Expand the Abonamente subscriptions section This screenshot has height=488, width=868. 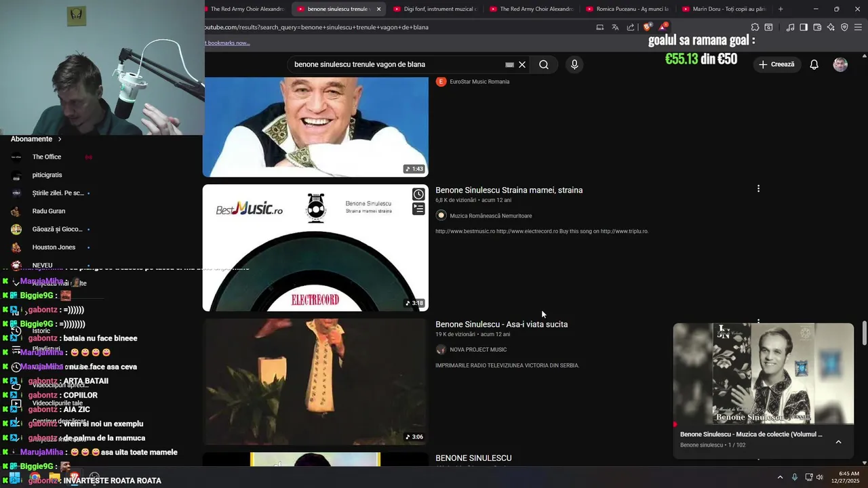[36, 139]
